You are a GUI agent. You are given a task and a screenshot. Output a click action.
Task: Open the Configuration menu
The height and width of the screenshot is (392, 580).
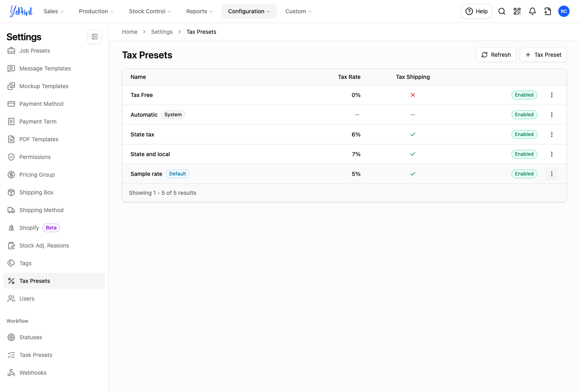click(249, 11)
